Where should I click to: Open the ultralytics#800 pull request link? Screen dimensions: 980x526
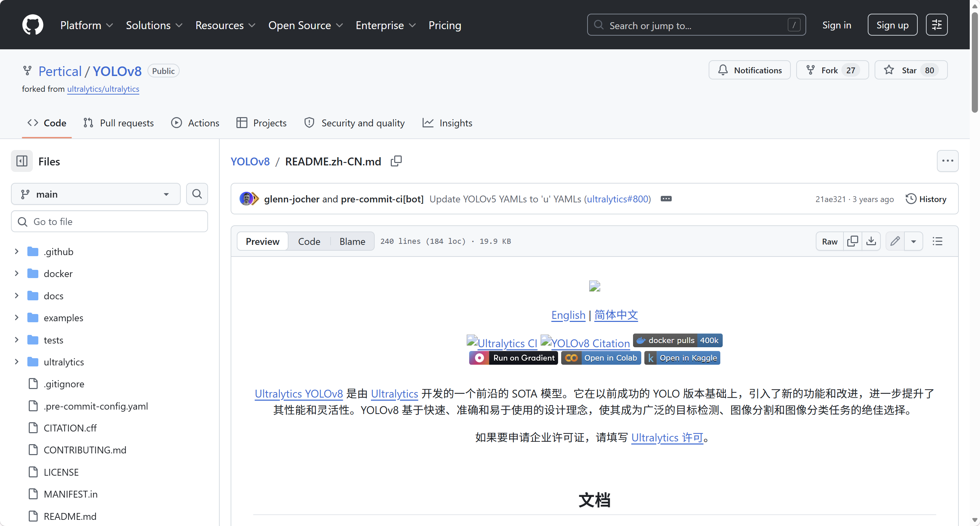click(x=617, y=199)
